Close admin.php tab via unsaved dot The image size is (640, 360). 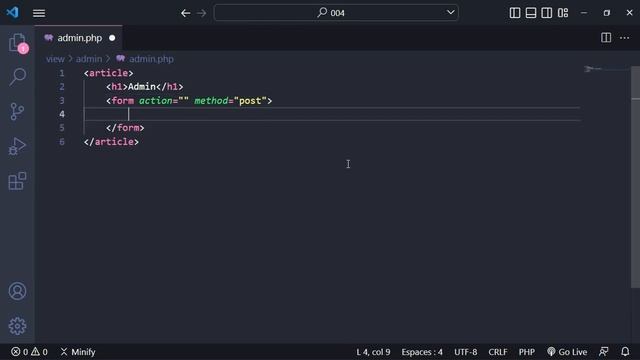112,38
